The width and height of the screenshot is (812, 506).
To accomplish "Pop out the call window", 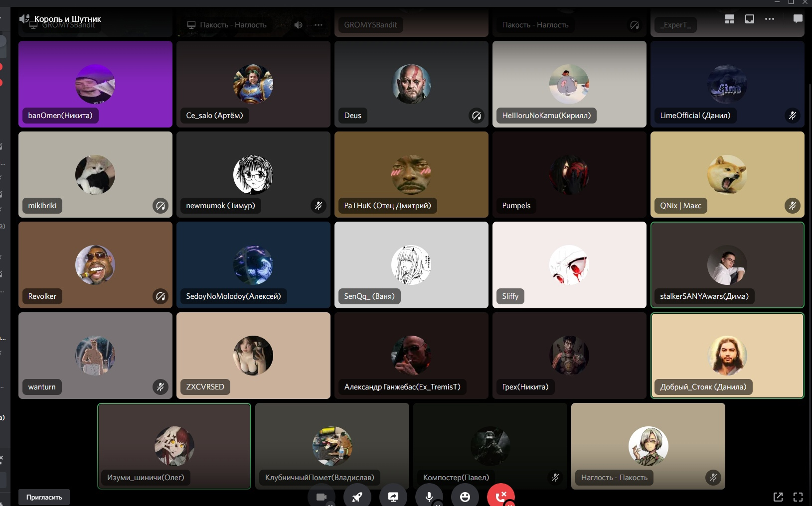I will click(778, 497).
